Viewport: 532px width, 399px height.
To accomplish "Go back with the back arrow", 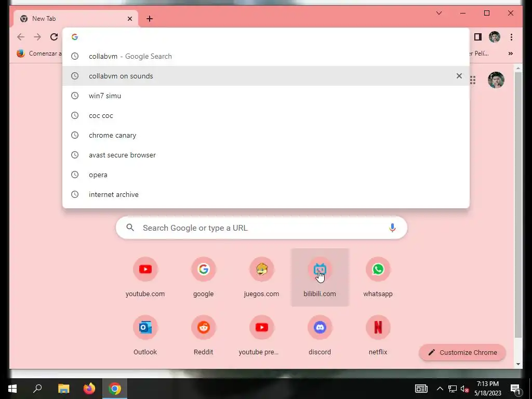I will tap(21, 37).
